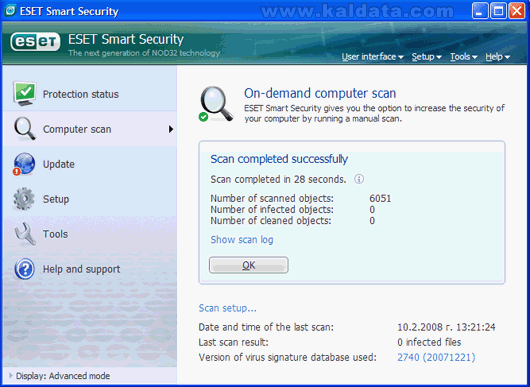Go to the Update section label
Screen dimensions: 530x387
[58, 164]
